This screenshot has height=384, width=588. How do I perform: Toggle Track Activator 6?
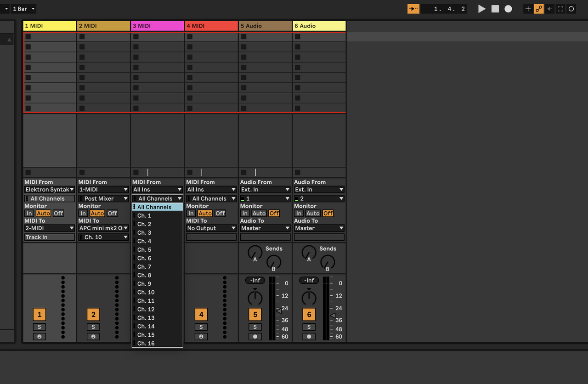(x=309, y=315)
